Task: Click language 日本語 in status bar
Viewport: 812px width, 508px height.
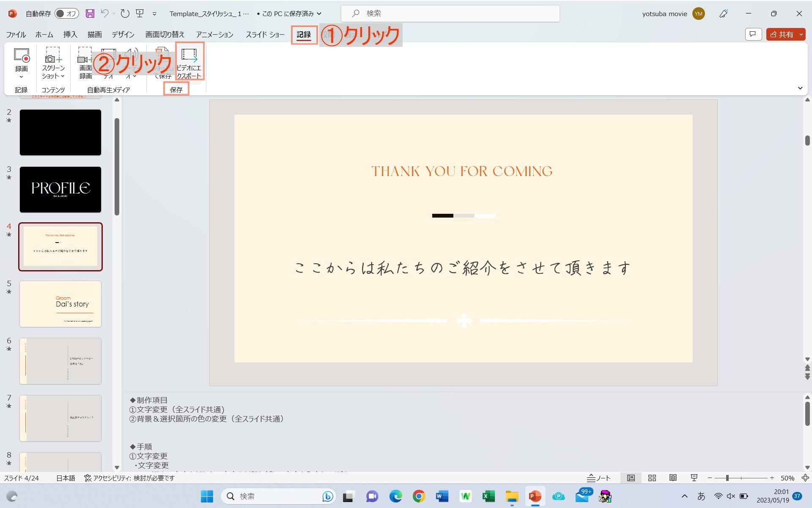Action: (66, 478)
